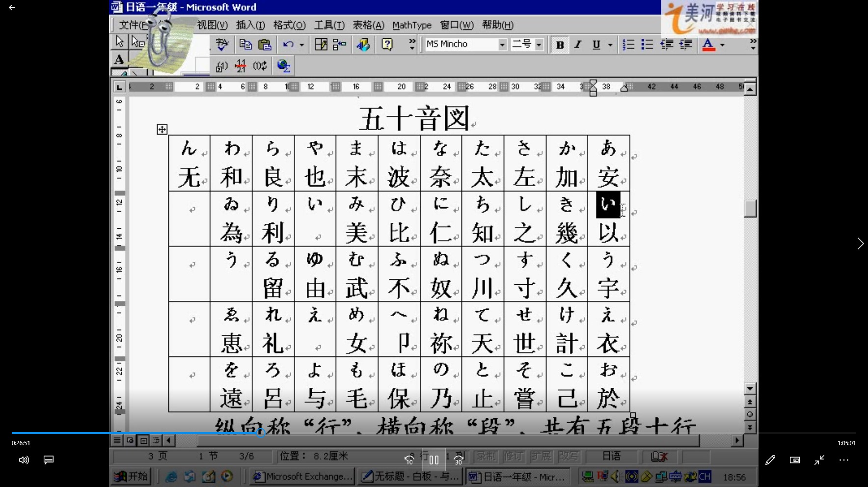The height and width of the screenshot is (487, 868).
Task: Open the MS Mincho font dropdown
Action: (x=502, y=45)
